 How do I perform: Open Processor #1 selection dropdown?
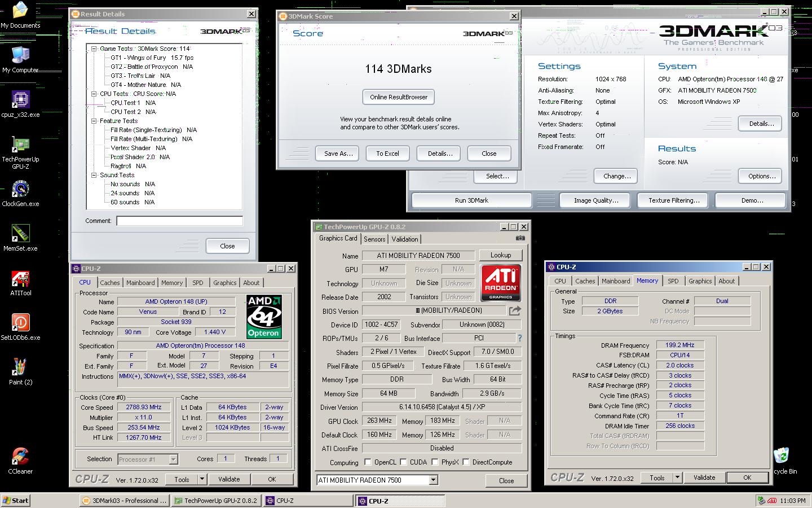click(x=174, y=459)
